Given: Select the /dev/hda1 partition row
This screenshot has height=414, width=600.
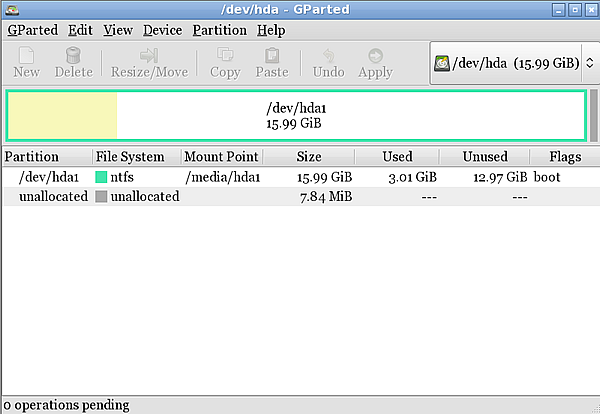Looking at the screenshot, I should coord(302,177).
